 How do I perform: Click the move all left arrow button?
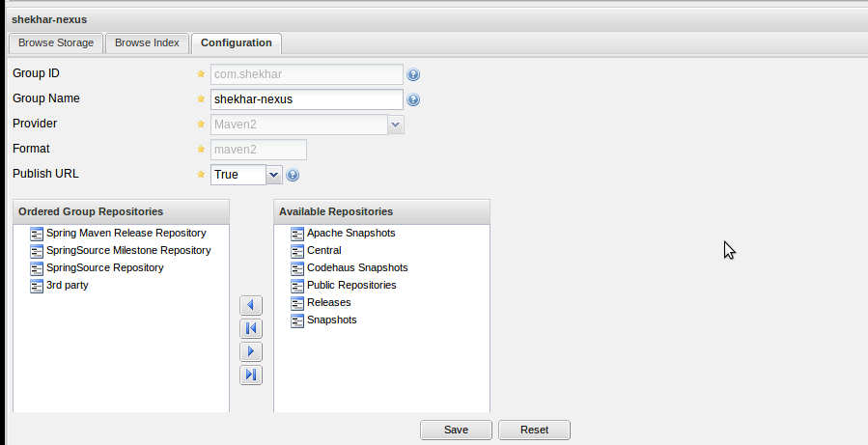(x=251, y=329)
